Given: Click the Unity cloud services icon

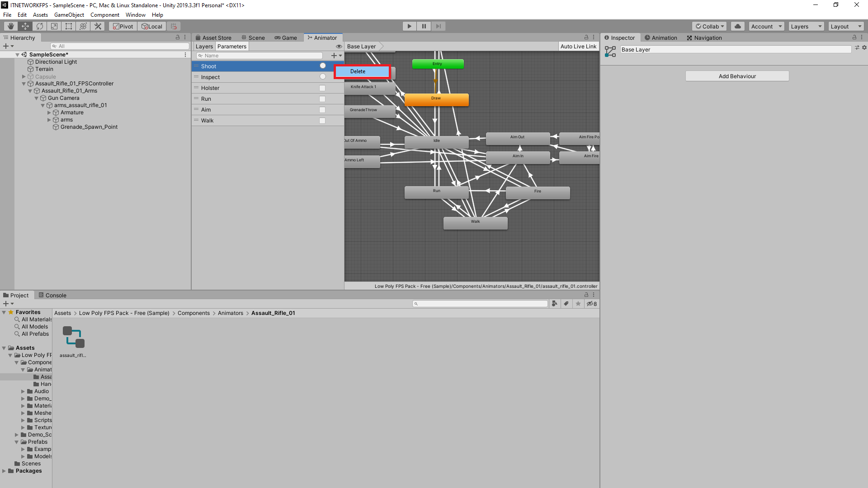Looking at the screenshot, I should coord(737,26).
